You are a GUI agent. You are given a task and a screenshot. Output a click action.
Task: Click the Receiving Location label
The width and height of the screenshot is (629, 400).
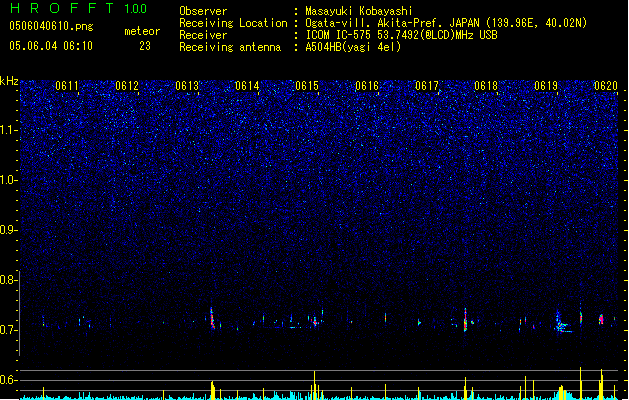pyautogui.click(x=233, y=23)
